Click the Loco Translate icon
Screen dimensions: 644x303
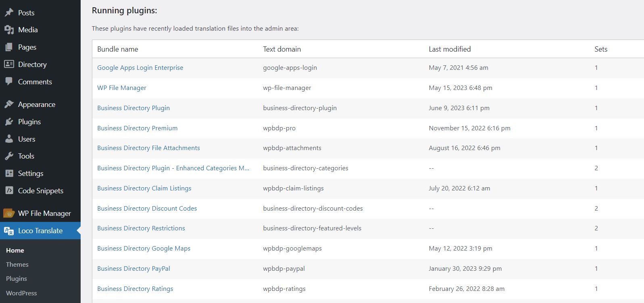pyautogui.click(x=9, y=231)
